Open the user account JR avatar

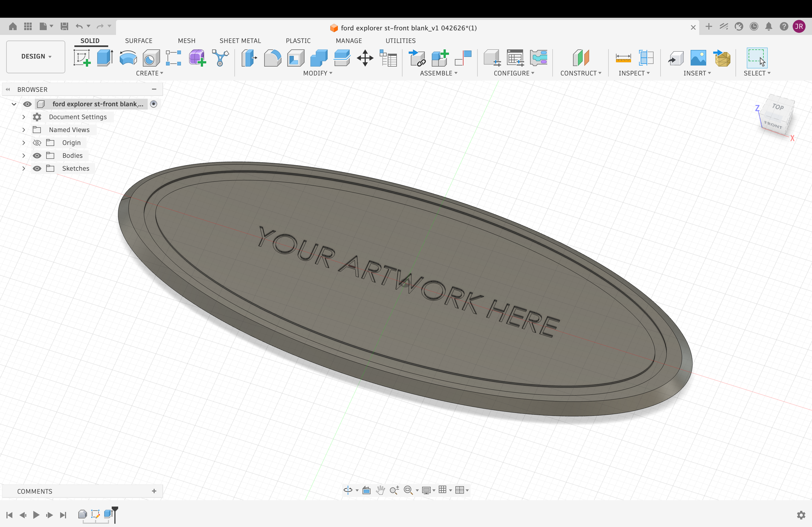799,27
